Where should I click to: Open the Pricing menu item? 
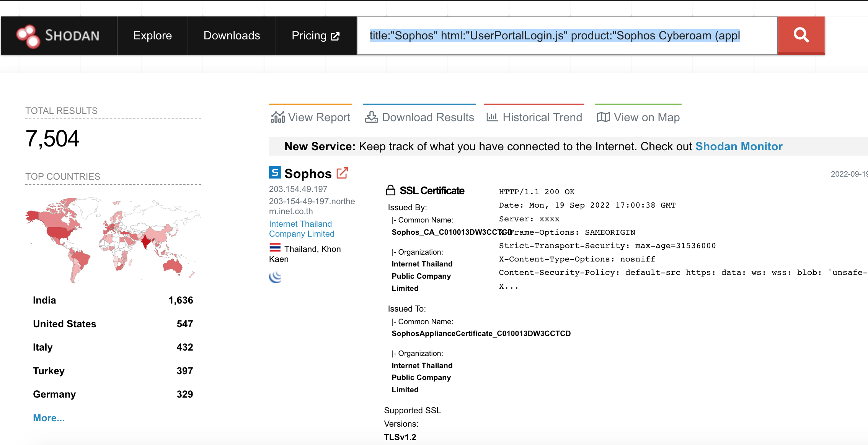point(316,36)
